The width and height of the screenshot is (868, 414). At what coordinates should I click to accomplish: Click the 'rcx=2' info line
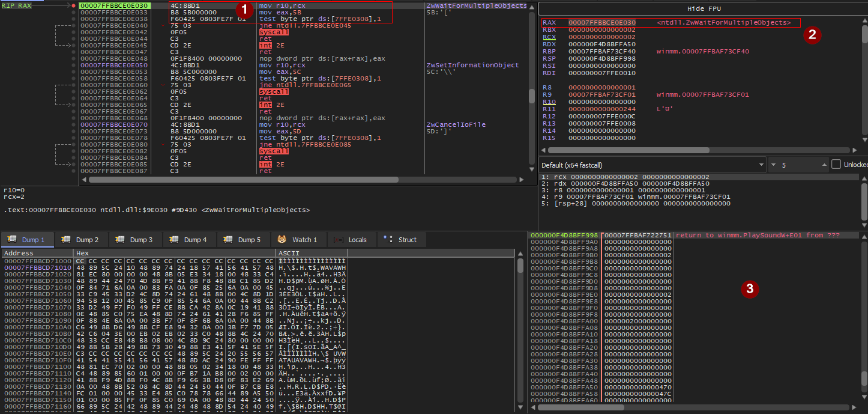(x=14, y=196)
